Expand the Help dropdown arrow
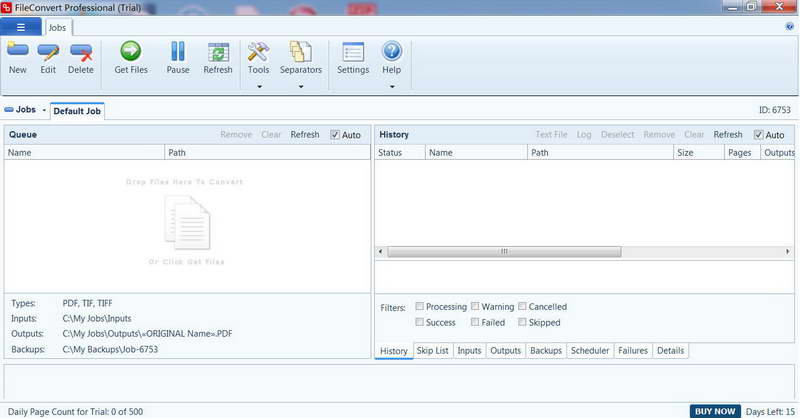 coord(392,87)
